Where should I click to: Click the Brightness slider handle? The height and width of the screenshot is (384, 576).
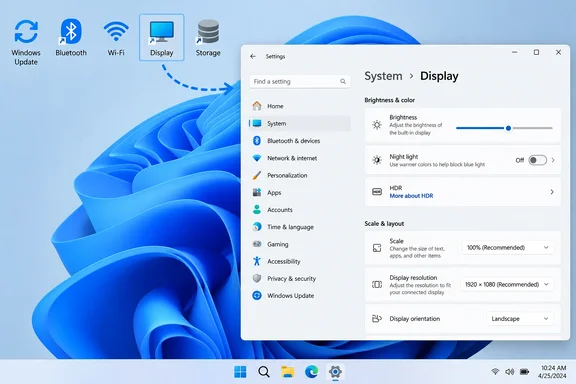(508, 128)
